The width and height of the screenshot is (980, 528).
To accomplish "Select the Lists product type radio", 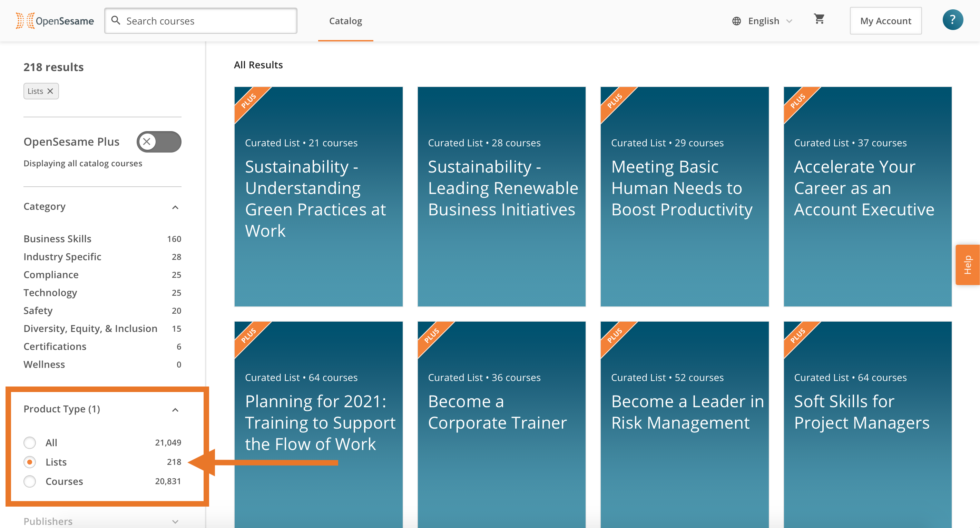I will tap(30, 462).
